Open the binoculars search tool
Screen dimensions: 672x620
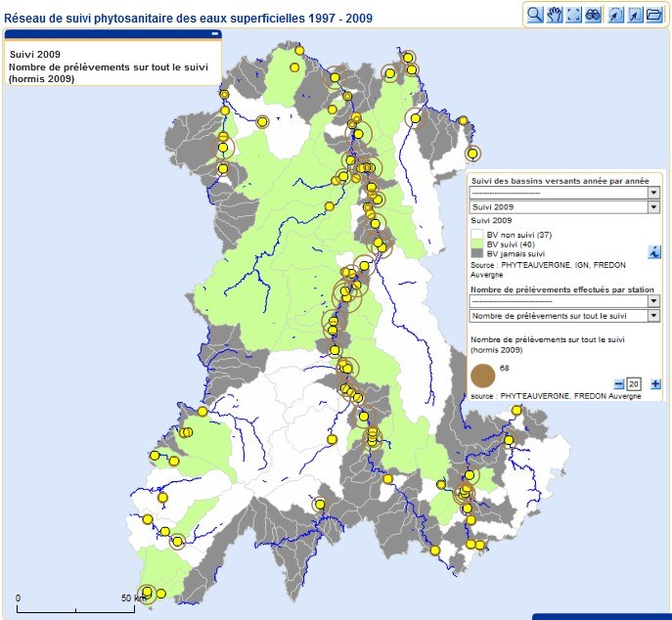pyautogui.click(x=593, y=15)
